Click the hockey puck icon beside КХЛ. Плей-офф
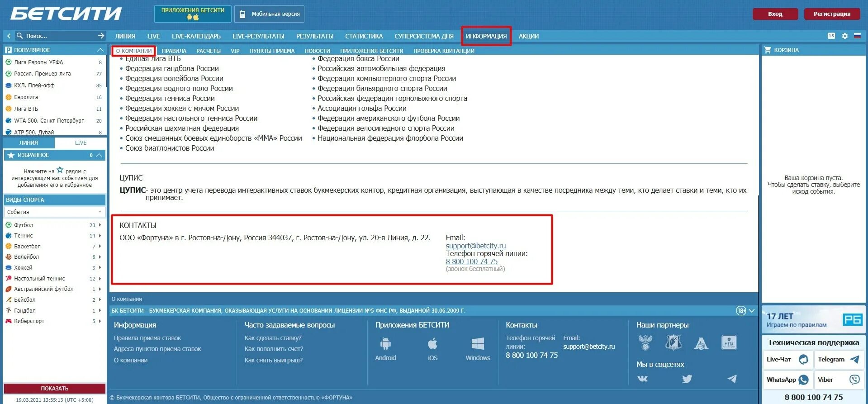Screen dimensions: 868x404 tap(8, 86)
